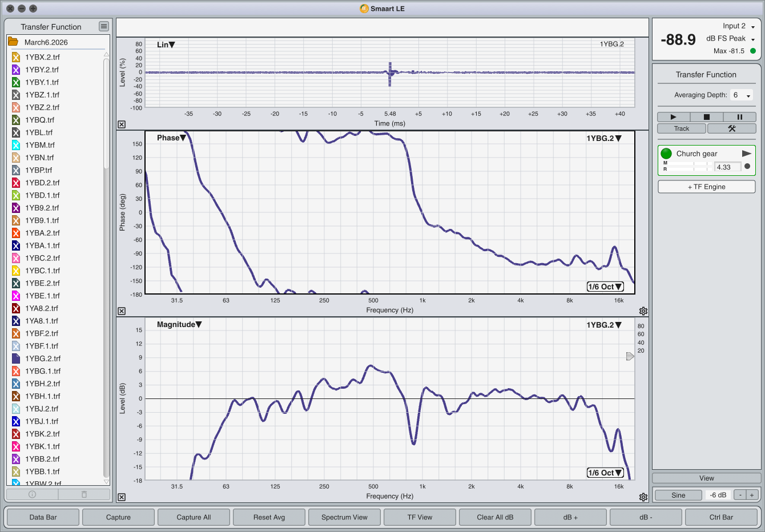Viewport: 765px width, 532px height.
Task: Click the 1YBD.2.trf trace icon
Action: pos(16,183)
